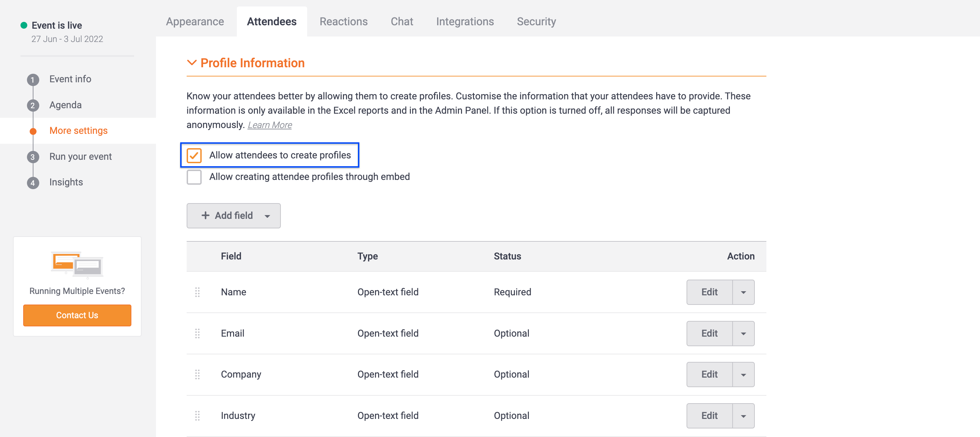Click the drag handle for the Name field row
The height and width of the screenshot is (437, 980).
tap(197, 292)
